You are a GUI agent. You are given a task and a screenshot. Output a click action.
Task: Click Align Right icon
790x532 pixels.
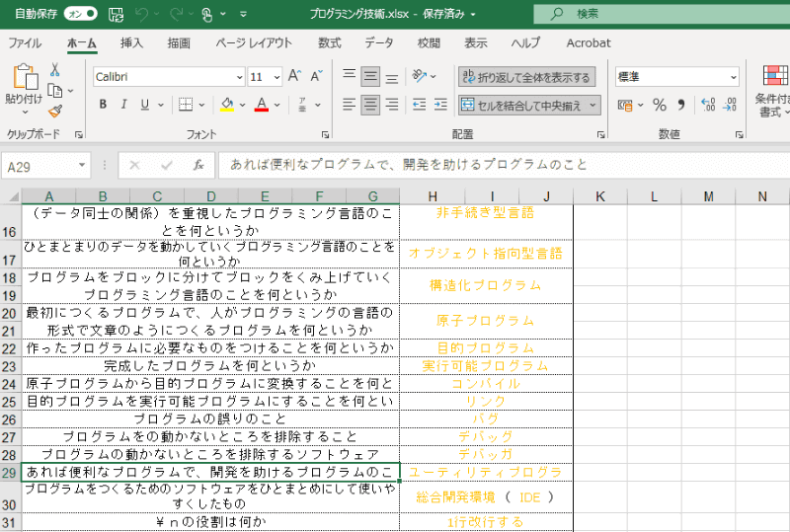point(391,105)
